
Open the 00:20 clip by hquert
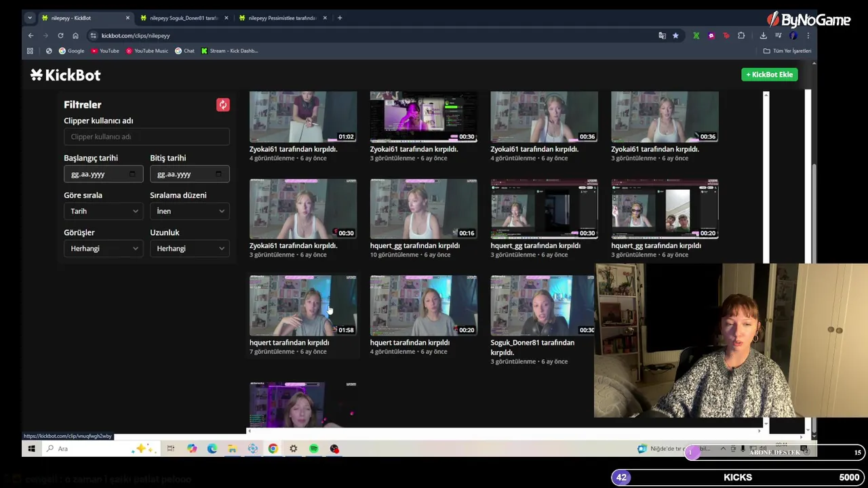pos(424,305)
